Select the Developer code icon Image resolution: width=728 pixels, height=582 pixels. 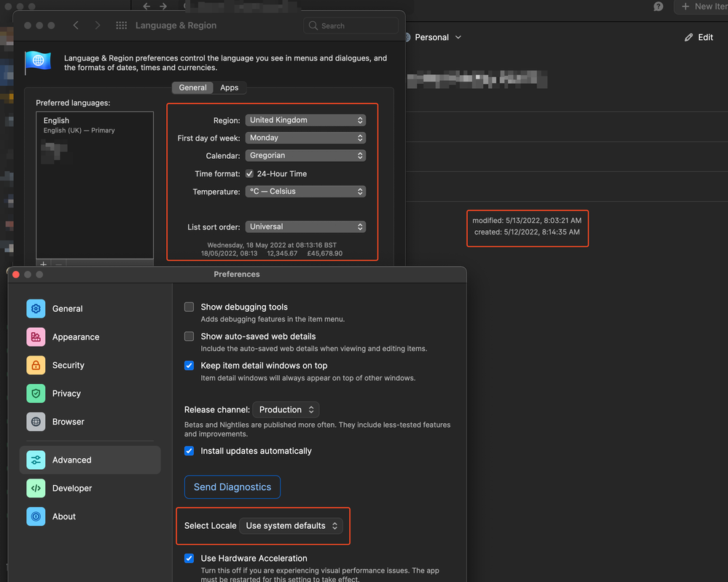36,488
